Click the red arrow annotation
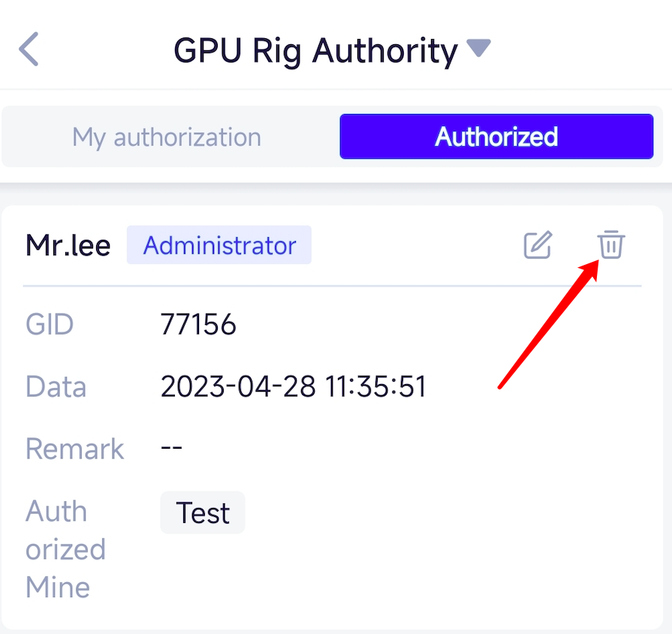 tap(548, 324)
